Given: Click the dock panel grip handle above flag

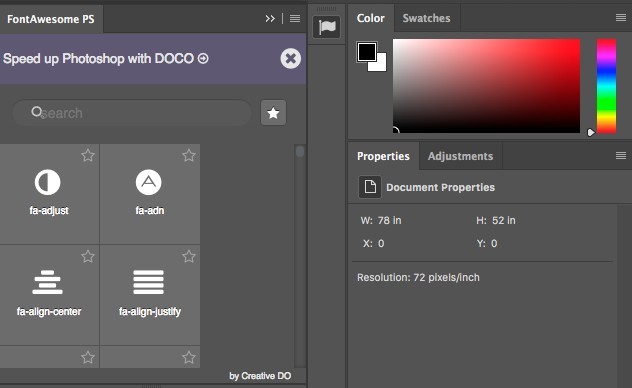Looking at the screenshot, I should click(x=326, y=9).
